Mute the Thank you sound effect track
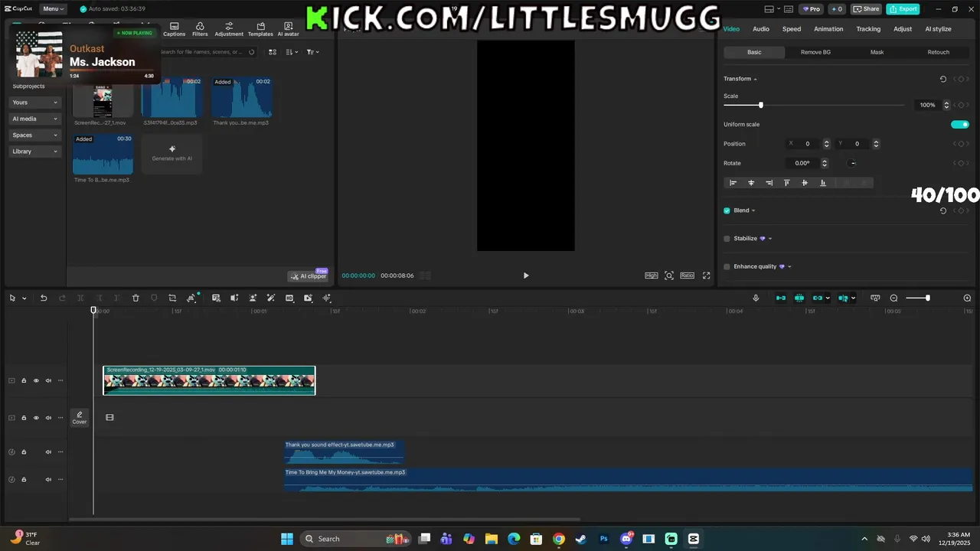The height and width of the screenshot is (551, 980). pyautogui.click(x=48, y=452)
